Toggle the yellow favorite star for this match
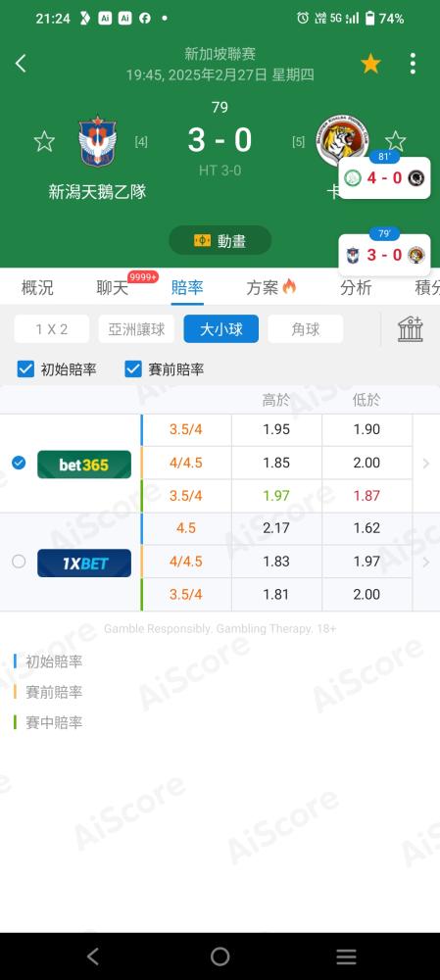Image resolution: width=440 pixels, height=980 pixels. tap(370, 63)
